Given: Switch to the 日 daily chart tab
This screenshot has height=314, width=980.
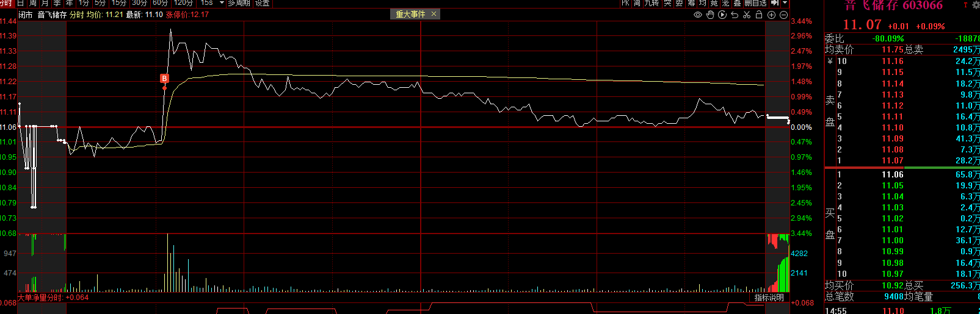Looking at the screenshot, I should [x=21, y=3].
